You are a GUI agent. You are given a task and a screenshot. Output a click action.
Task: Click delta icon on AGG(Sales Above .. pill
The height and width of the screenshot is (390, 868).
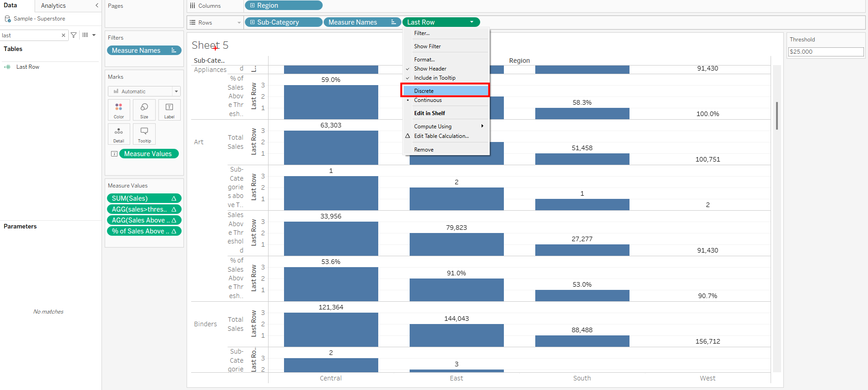pos(174,220)
